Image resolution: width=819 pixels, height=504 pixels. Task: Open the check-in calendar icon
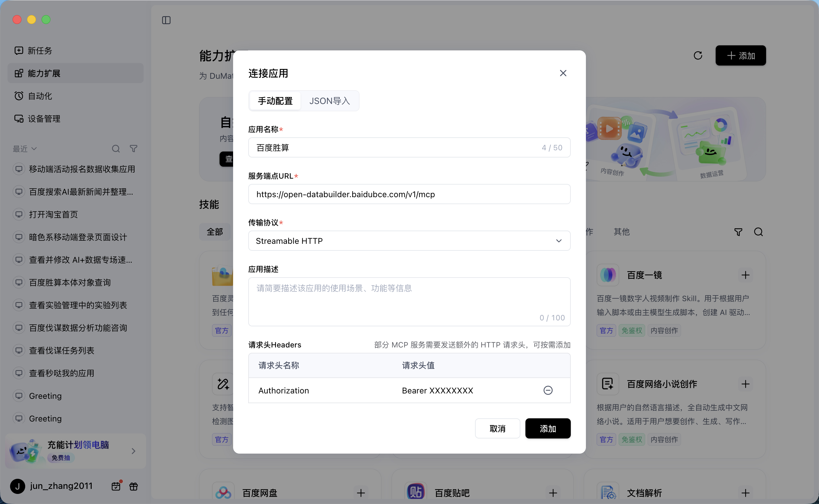pos(116,486)
